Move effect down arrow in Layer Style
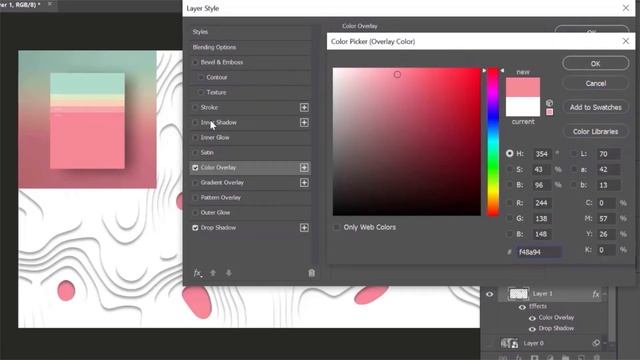This screenshot has height=360, width=640. click(x=229, y=273)
